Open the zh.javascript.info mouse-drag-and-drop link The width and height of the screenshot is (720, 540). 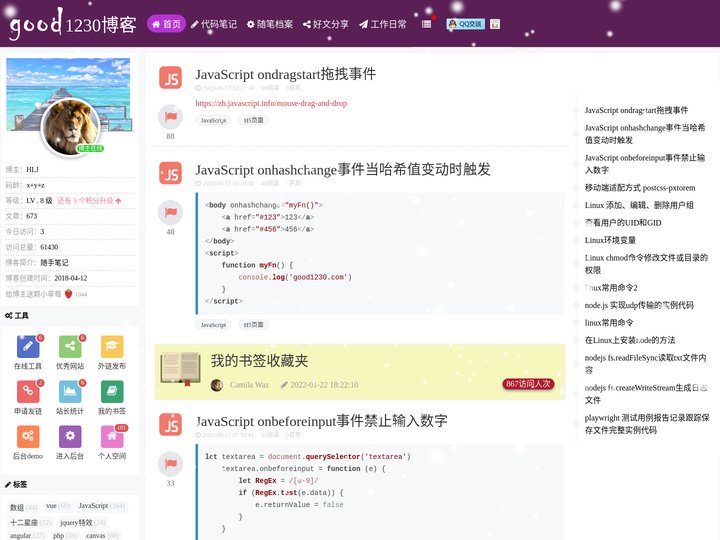(x=271, y=103)
